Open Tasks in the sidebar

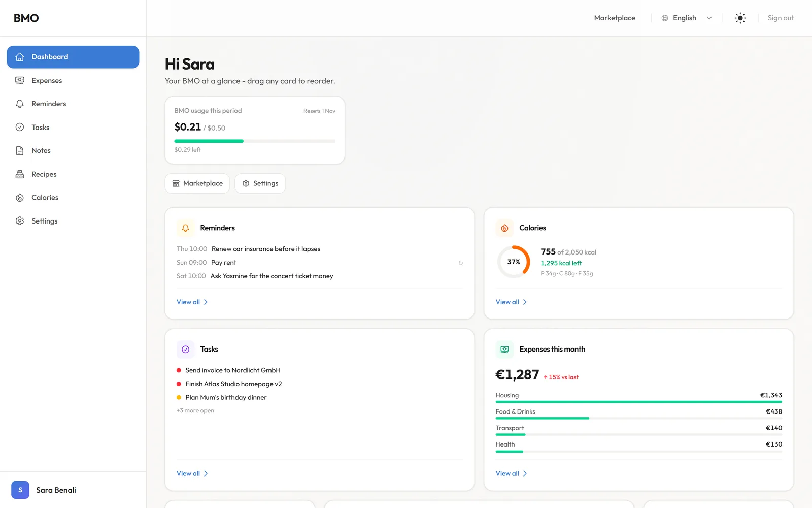[73, 128]
